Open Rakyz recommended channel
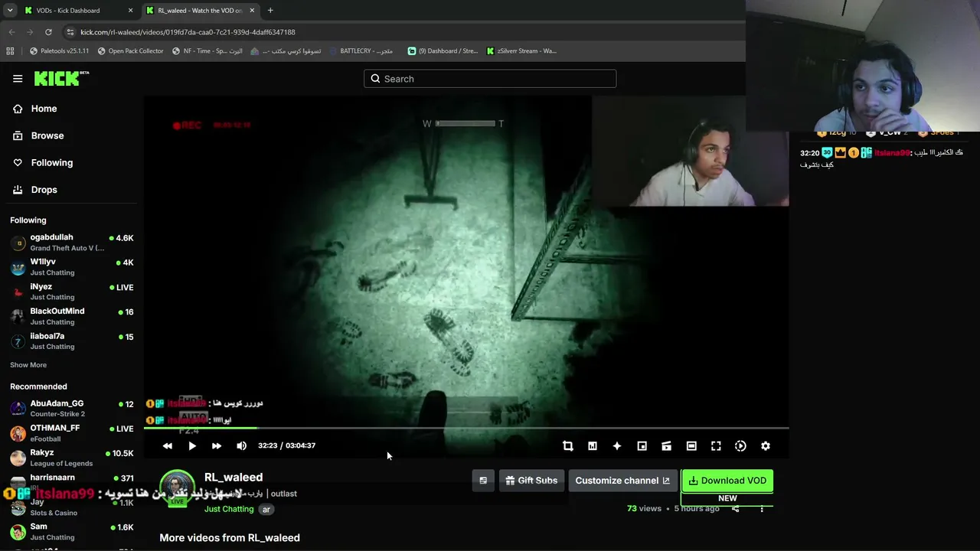 (x=72, y=458)
